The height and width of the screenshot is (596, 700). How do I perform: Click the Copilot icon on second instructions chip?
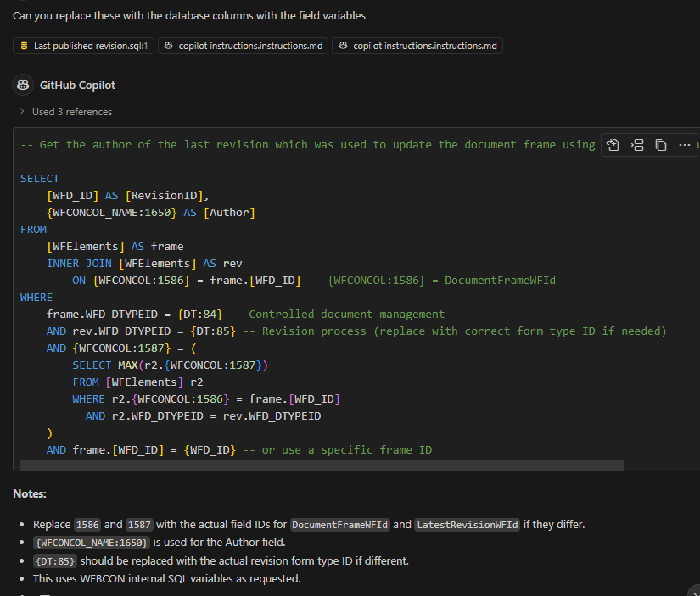pos(343,46)
